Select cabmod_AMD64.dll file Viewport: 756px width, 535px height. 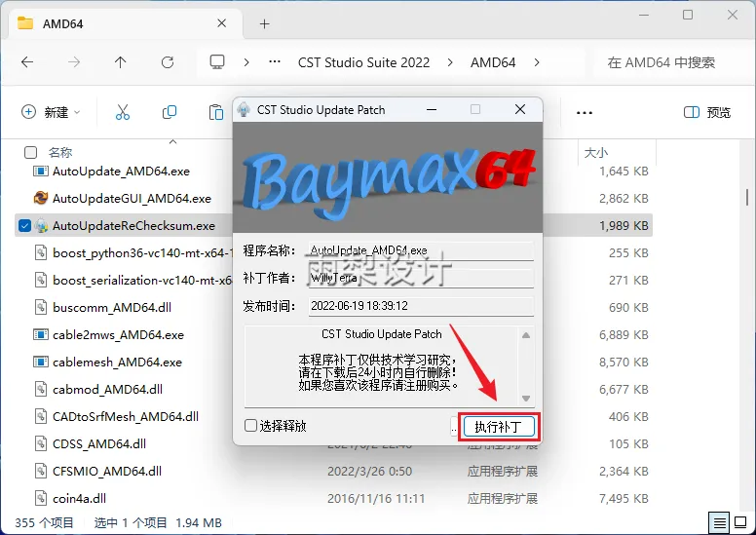point(107,389)
